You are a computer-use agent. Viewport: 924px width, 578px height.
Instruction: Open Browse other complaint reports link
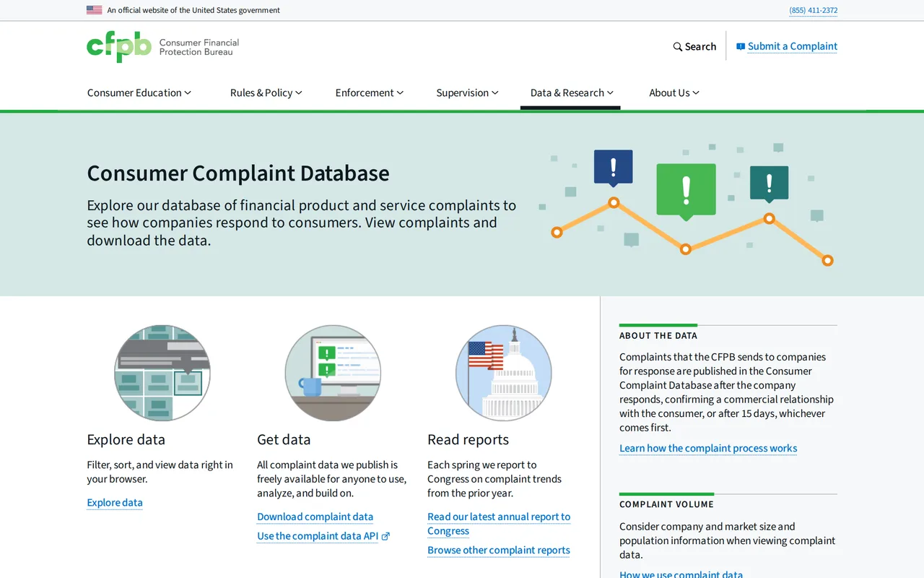(x=499, y=551)
